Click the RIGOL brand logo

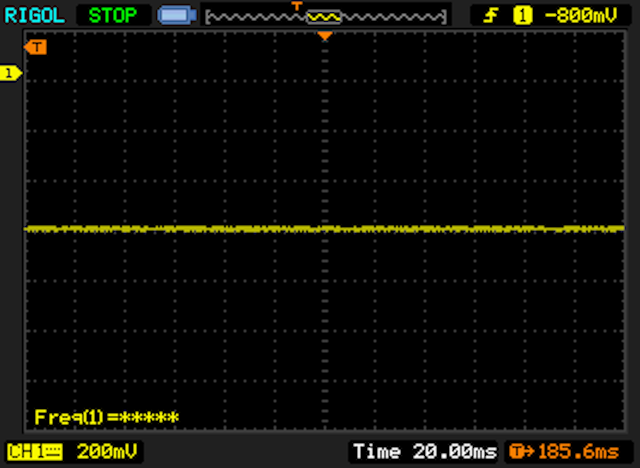pos(34,16)
